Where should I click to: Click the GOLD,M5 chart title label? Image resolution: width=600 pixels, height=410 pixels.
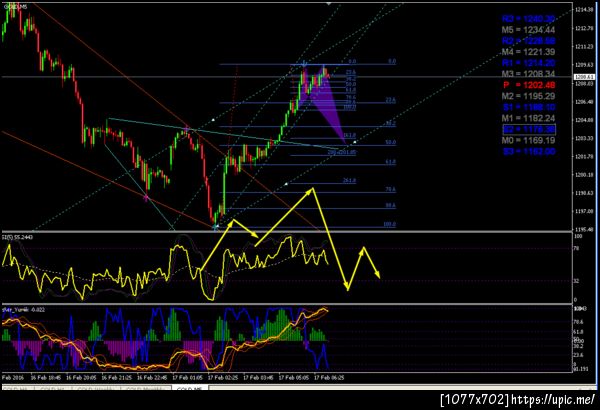[15, 7]
